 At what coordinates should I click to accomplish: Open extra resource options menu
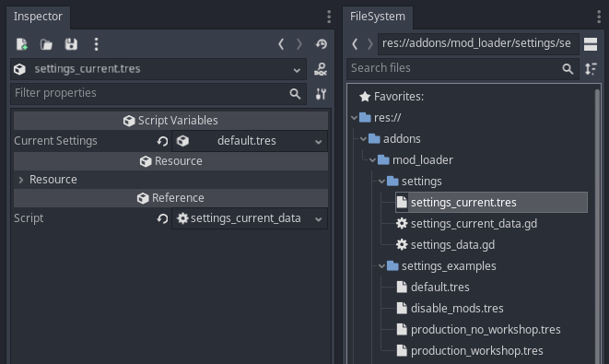click(x=96, y=44)
